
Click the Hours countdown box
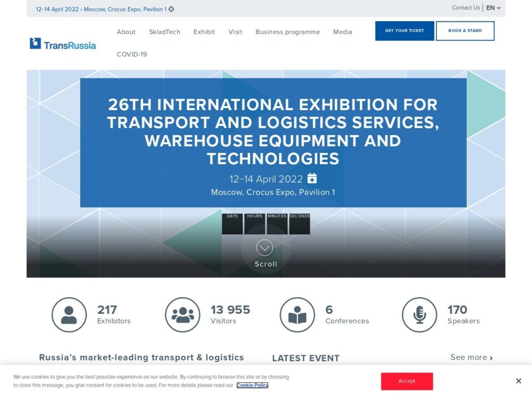255,224
